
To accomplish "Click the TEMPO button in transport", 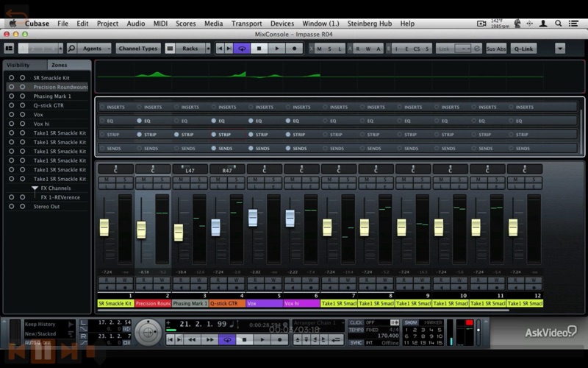I will (x=356, y=330).
